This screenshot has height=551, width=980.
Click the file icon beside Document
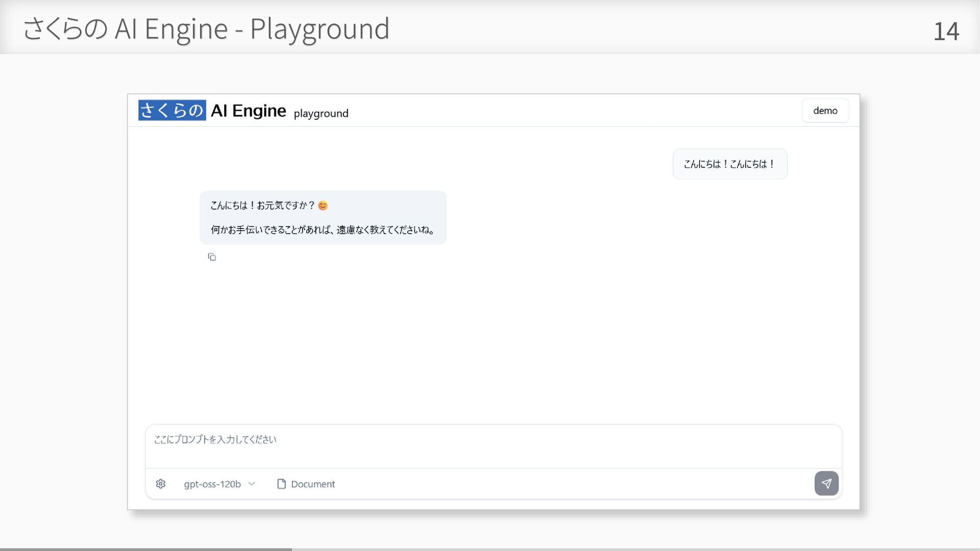point(281,484)
